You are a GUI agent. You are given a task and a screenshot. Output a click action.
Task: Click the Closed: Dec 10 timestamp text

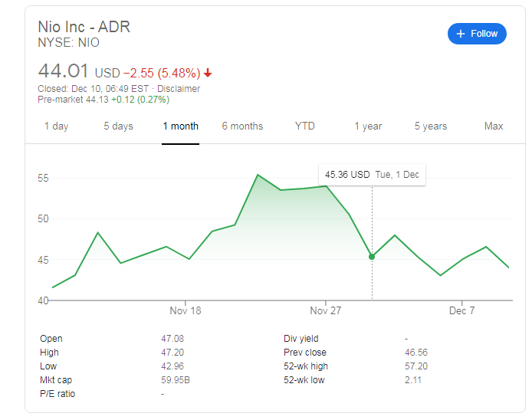pyautogui.click(x=93, y=89)
